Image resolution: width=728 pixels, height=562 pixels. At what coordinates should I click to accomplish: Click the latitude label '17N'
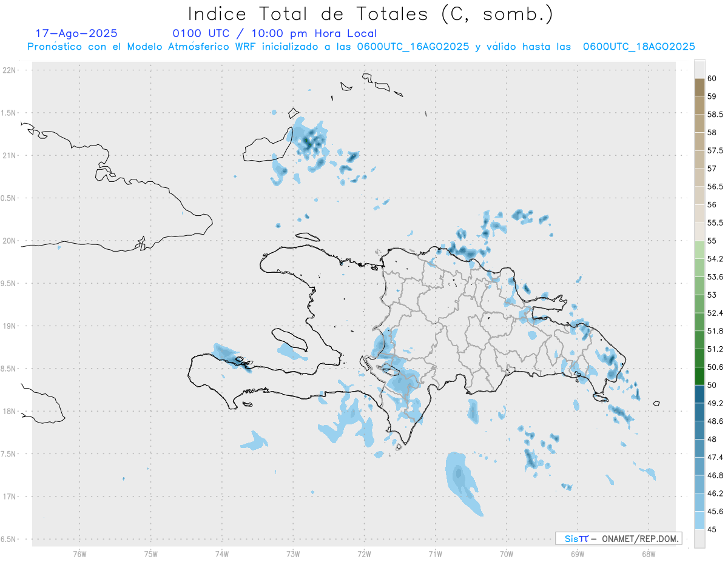10,497
